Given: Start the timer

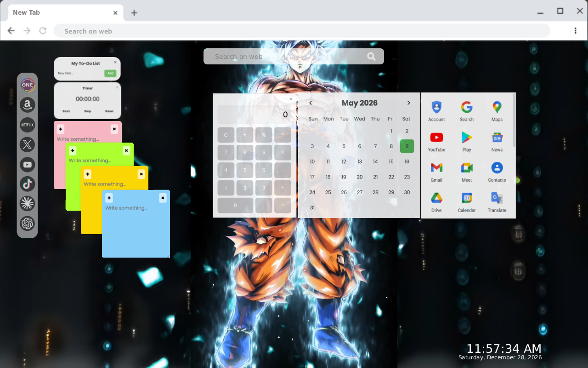Looking at the screenshot, I should click(66, 111).
